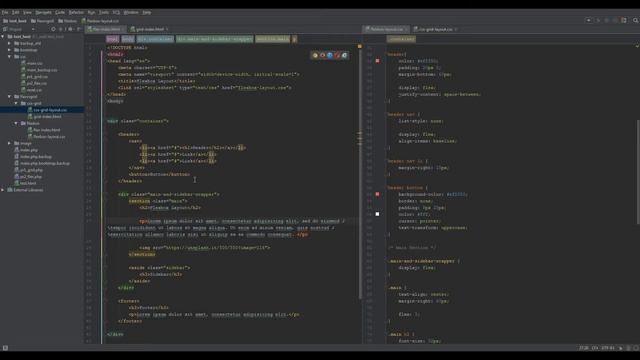Screen dimensions: 640x360
Task: Open in Internet Explorer browser icon in editor
Action: click(344, 55)
